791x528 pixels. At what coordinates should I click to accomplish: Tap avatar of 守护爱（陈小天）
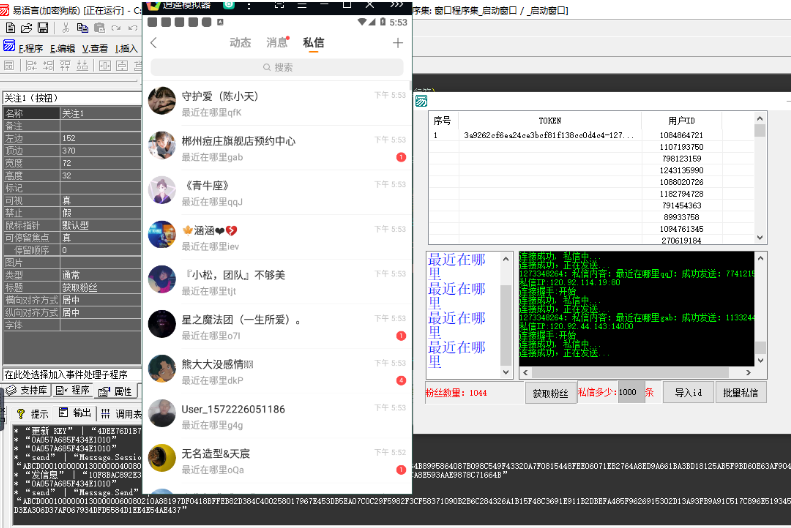(x=162, y=101)
